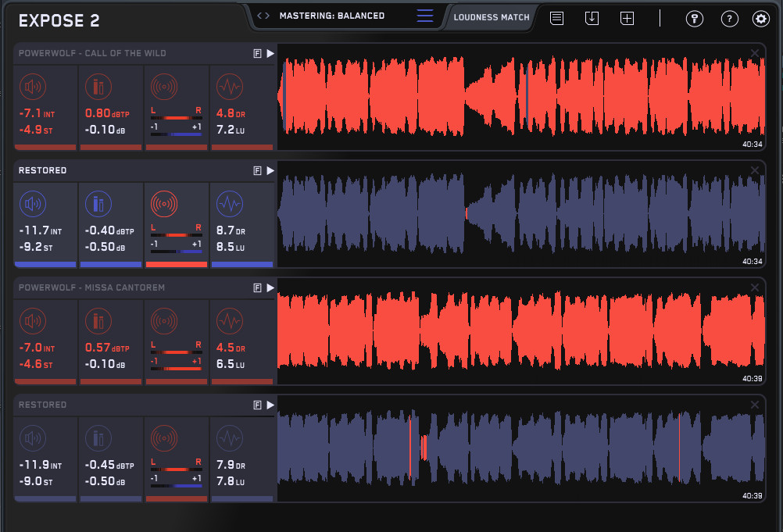Click the Expose 2 logo title

point(59,20)
